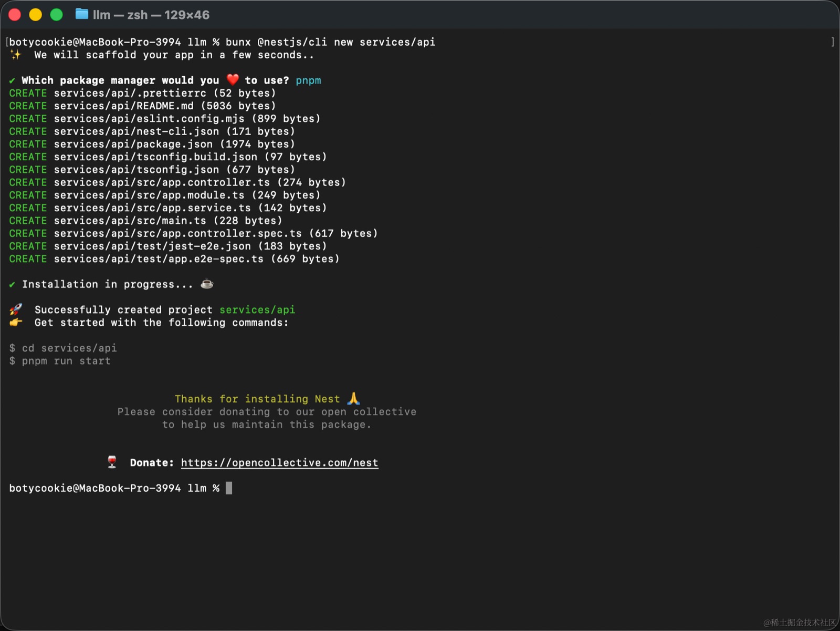Click 'services/api/package.json' in the output
840x631 pixels.
[133, 144]
